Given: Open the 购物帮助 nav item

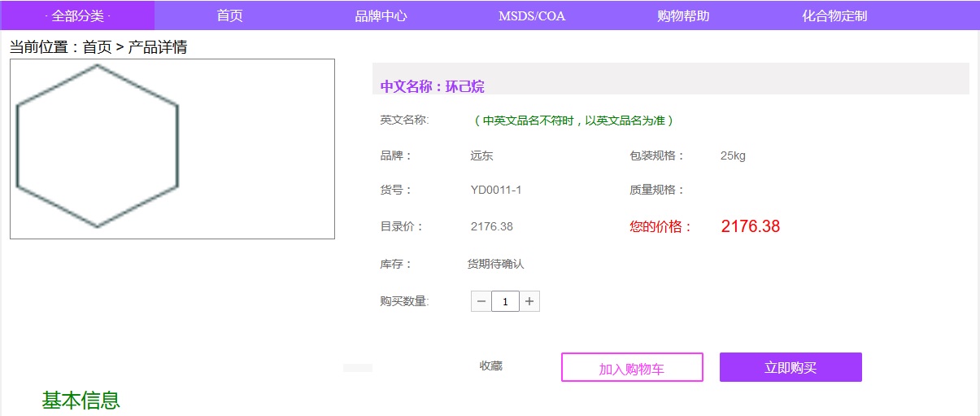Looking at the screenshot, I should [683, 16].
